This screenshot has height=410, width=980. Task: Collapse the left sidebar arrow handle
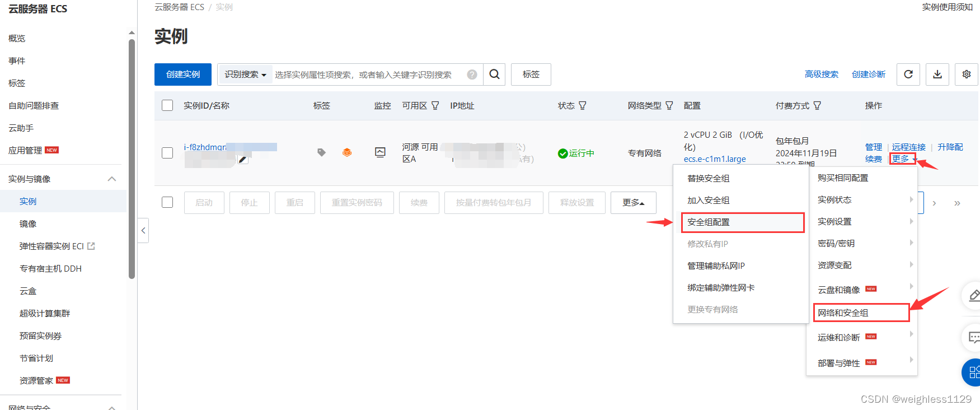(143, 230)
